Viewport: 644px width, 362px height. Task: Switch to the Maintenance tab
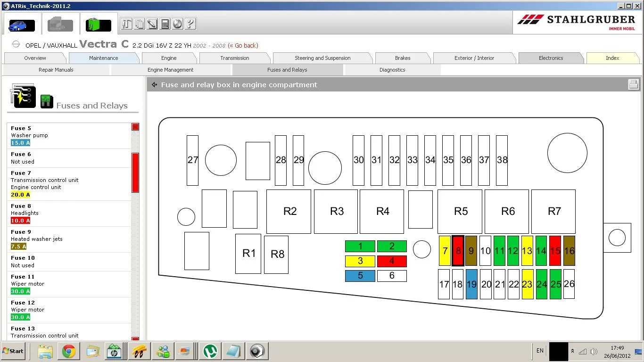point(104,58)
